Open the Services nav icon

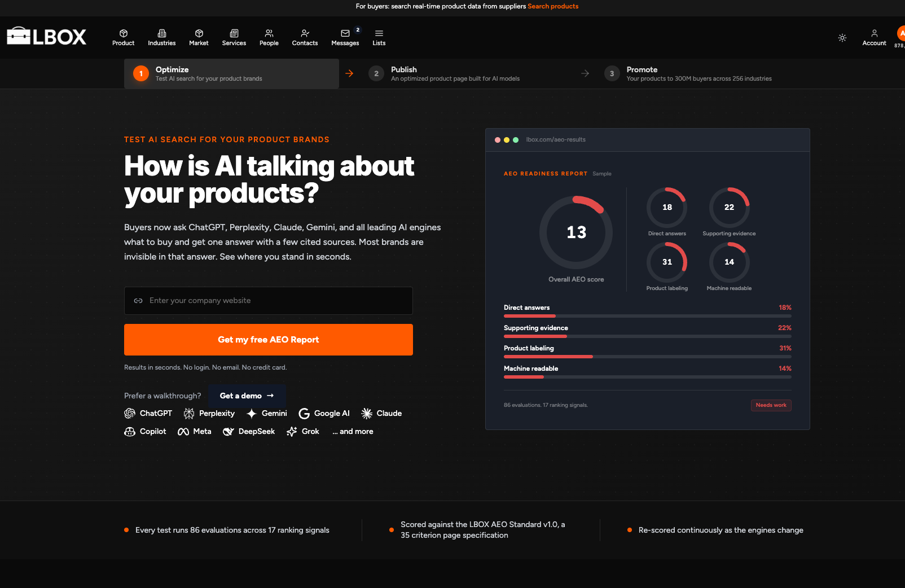(x=234, y=33)
